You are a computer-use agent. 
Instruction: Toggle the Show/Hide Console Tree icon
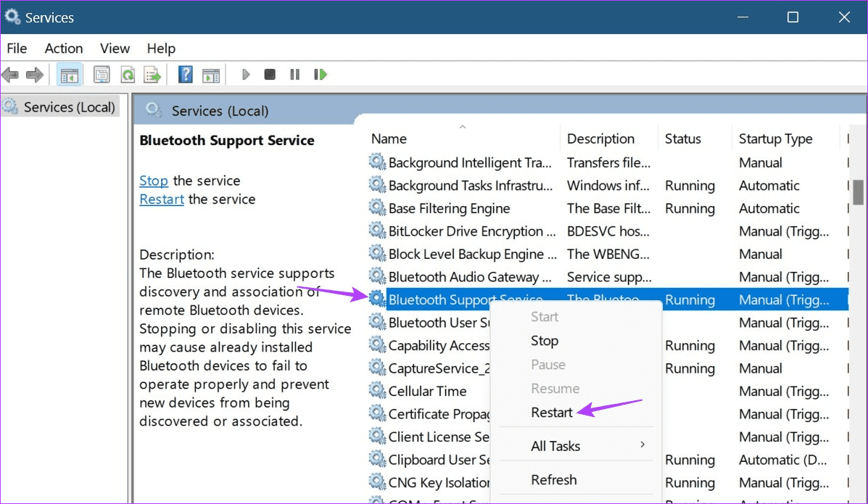tap(69, 75)
